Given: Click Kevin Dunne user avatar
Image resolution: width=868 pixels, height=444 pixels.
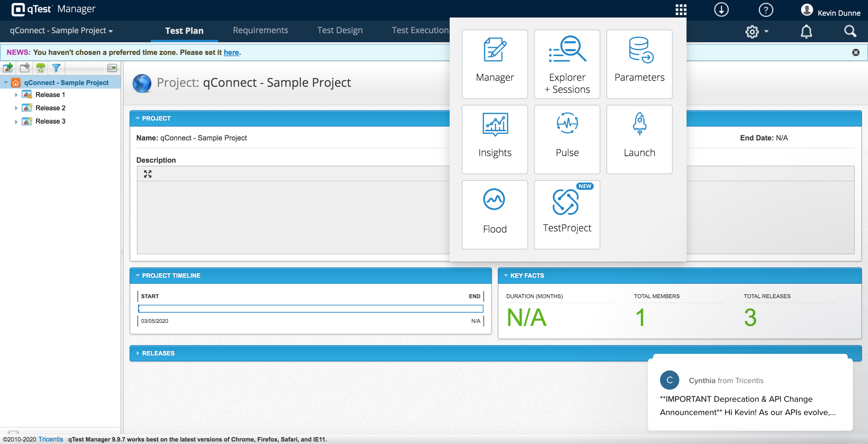Looking at the screenshot, I should [807, 10].
